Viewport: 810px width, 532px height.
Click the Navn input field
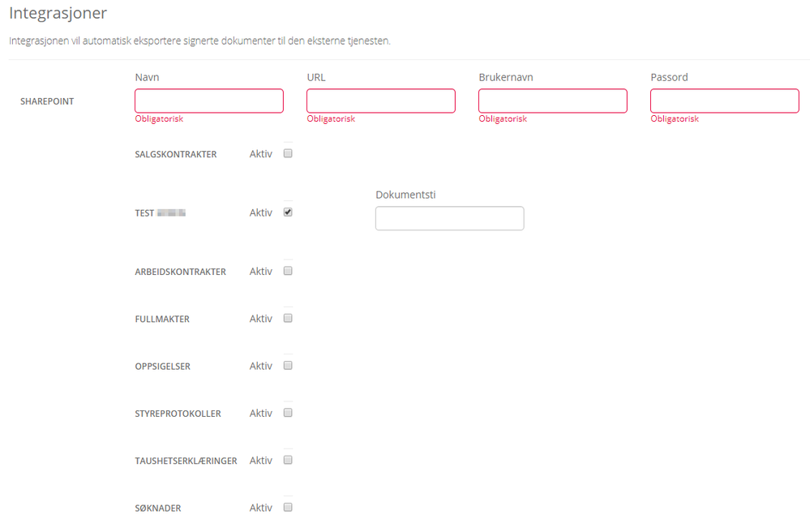[x=209, y=101]
